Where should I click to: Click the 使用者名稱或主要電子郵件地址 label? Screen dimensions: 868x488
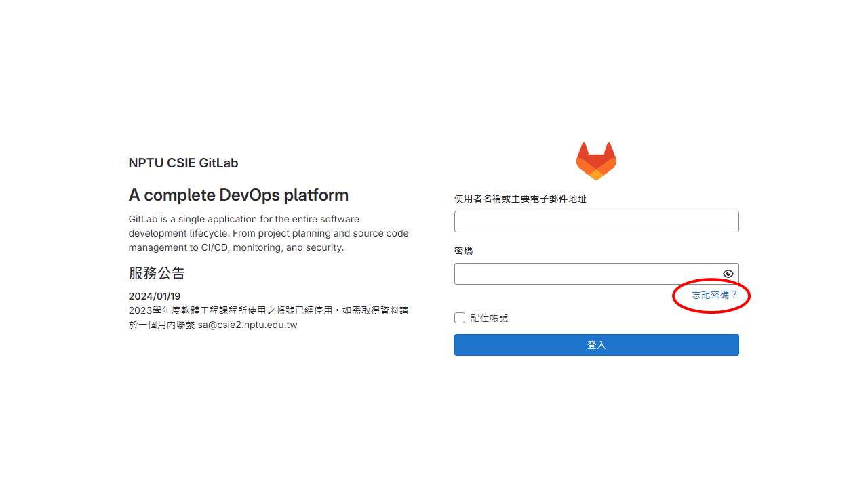pos(520,199)
